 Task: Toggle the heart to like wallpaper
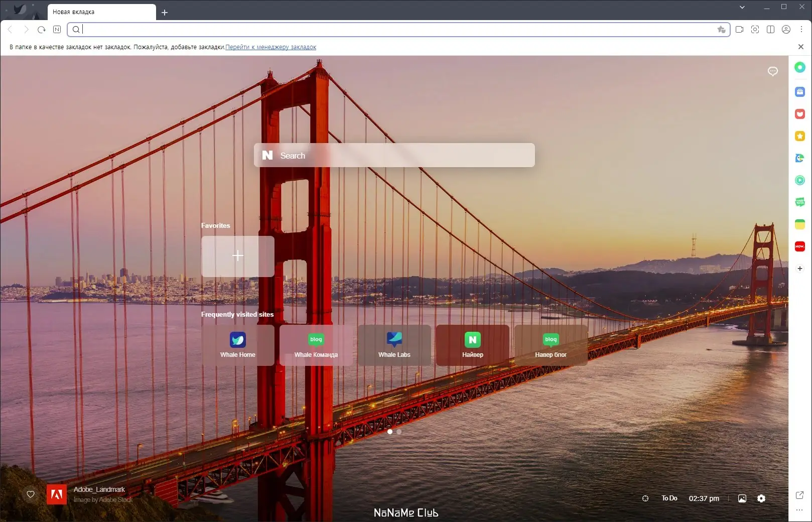tap(31, 494)
